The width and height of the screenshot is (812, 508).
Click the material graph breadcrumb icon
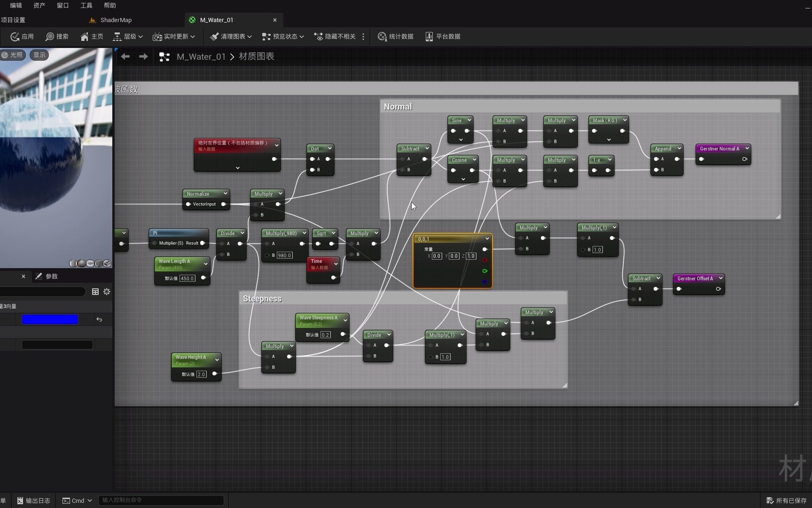click(164, 56)
